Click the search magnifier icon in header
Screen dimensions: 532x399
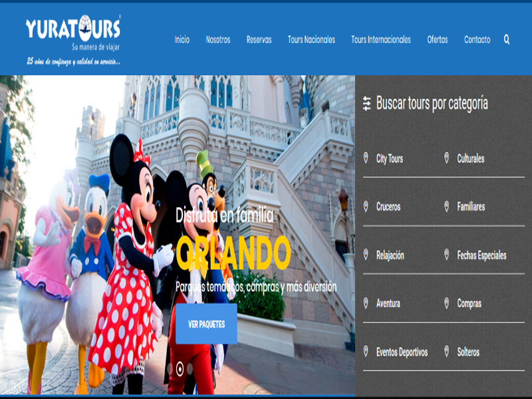coord(507,40)
